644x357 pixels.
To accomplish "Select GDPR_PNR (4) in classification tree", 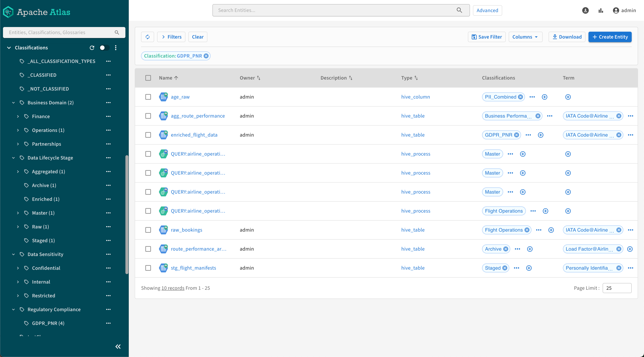I will [x=48, y=323].
